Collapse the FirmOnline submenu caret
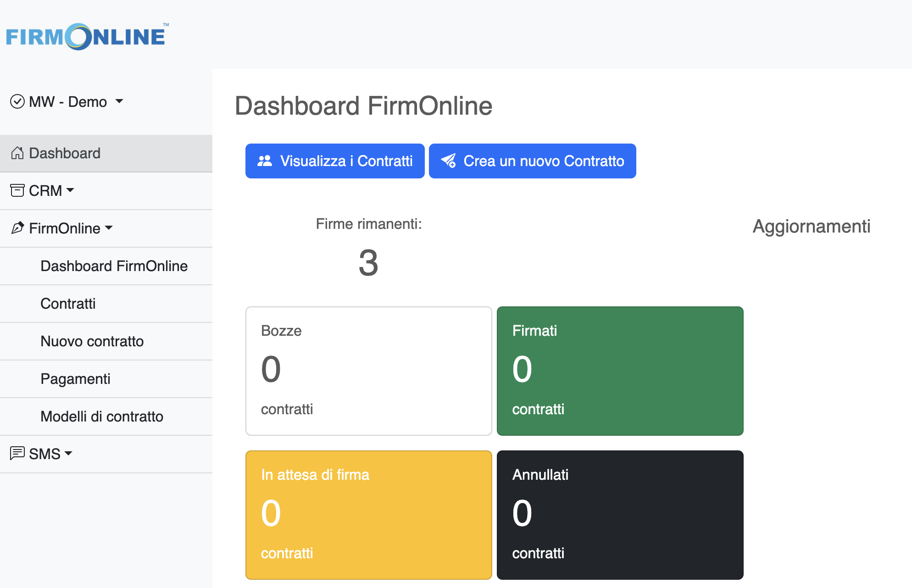Screen dimensions: 912x588 (109, 228)
